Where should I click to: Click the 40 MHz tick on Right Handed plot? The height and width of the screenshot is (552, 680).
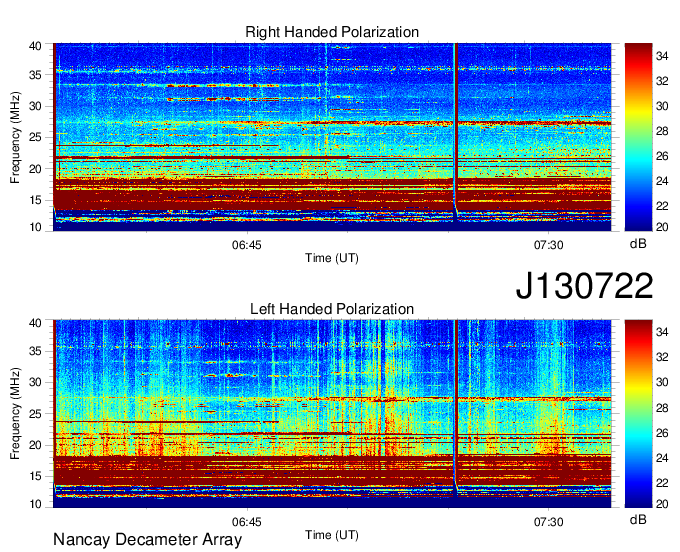click(x=35, y=46)
